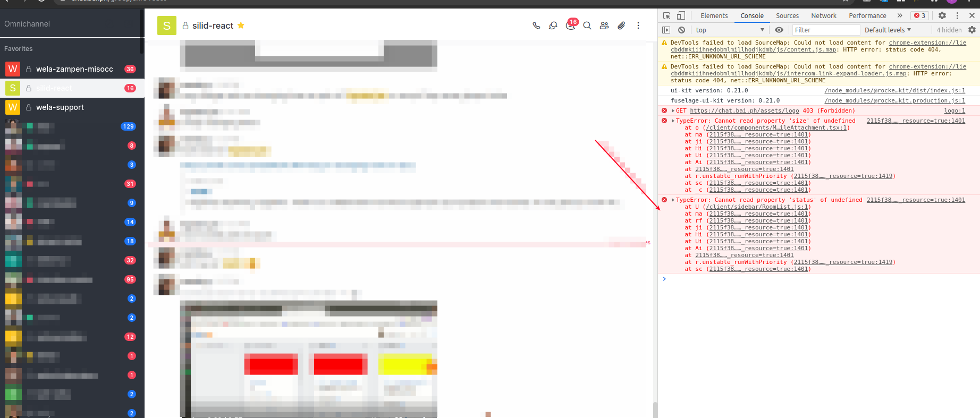This screenshot has height=418, width=980.
Task: Open Default levels dropdown
Action: [x=888, y=30]
